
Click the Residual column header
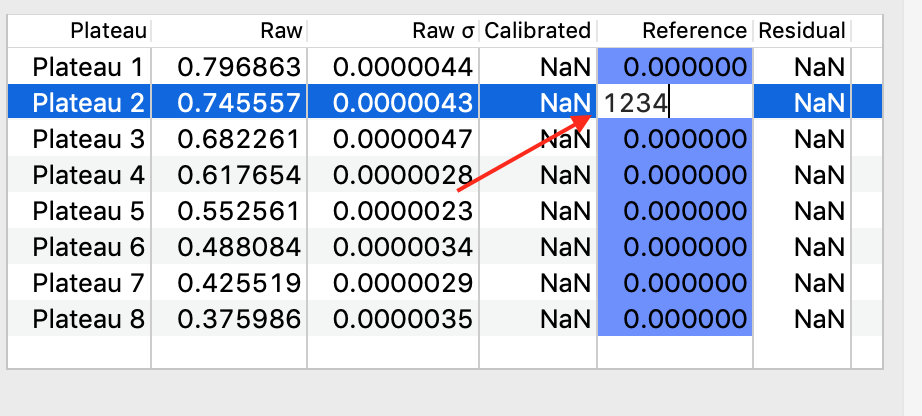[802, 31]
